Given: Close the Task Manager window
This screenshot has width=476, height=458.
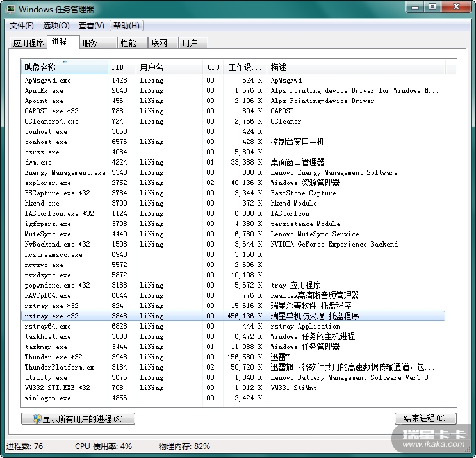Looking at the screenshot, I should click(x=456, y=6).
